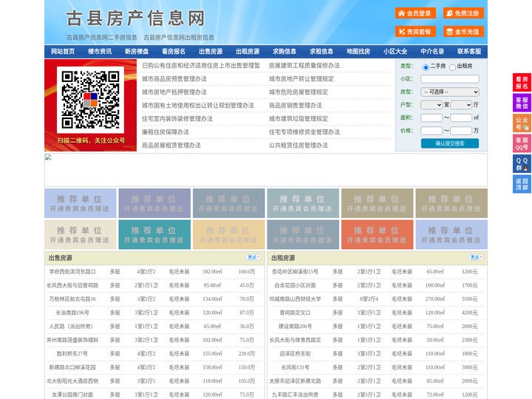Open the 城市危险房屋管理规定 link
Screen dimensions: 532x399
tap(299, 92)
